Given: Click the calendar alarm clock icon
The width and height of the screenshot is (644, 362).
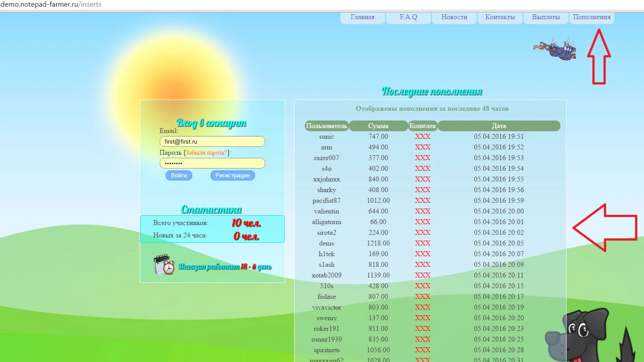Looking at the screenshot, I should point(164,265).
